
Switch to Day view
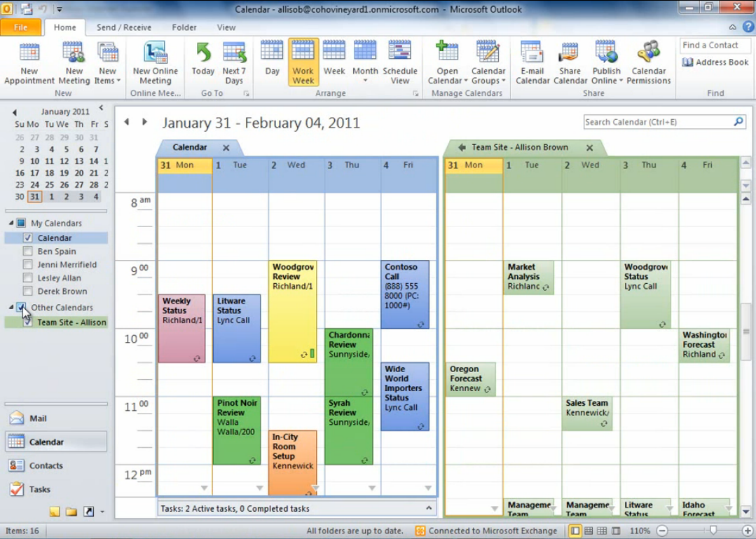pos(272,60)
